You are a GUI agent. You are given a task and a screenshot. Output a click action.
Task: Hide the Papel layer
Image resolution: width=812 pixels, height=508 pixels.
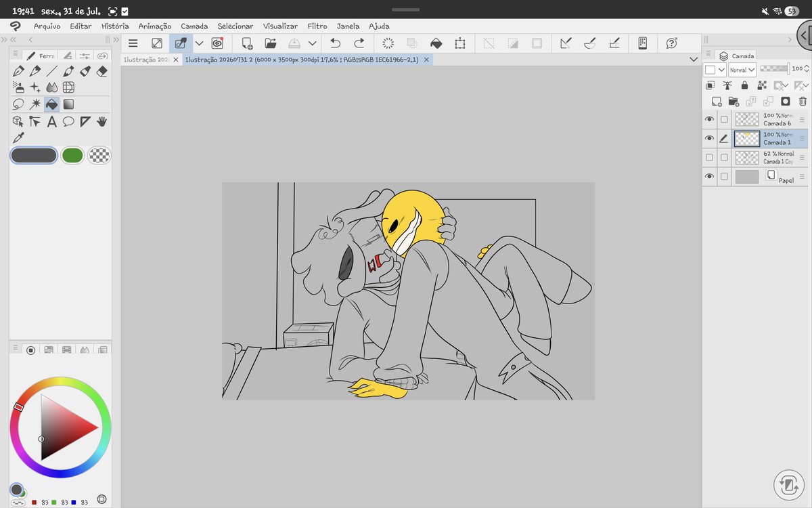pyautogui.click(x=709, y=176)
